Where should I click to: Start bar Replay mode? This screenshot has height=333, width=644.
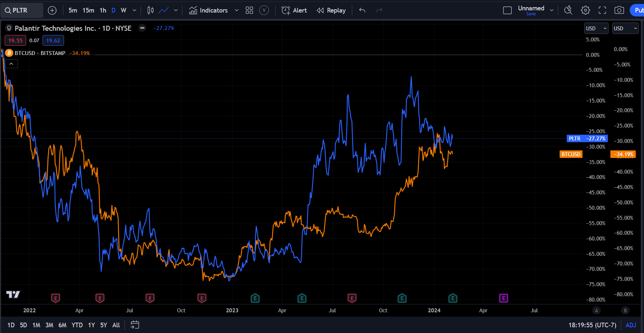click(331, 10)
